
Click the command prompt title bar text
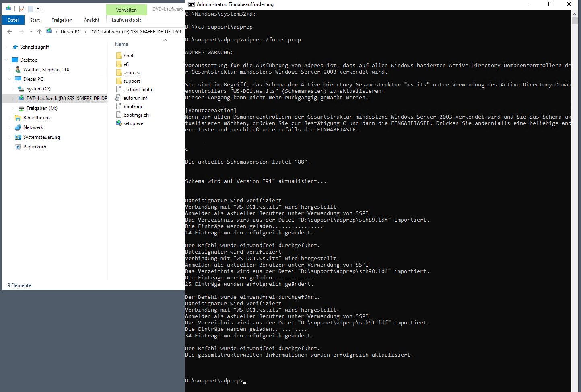pos(235,4)
